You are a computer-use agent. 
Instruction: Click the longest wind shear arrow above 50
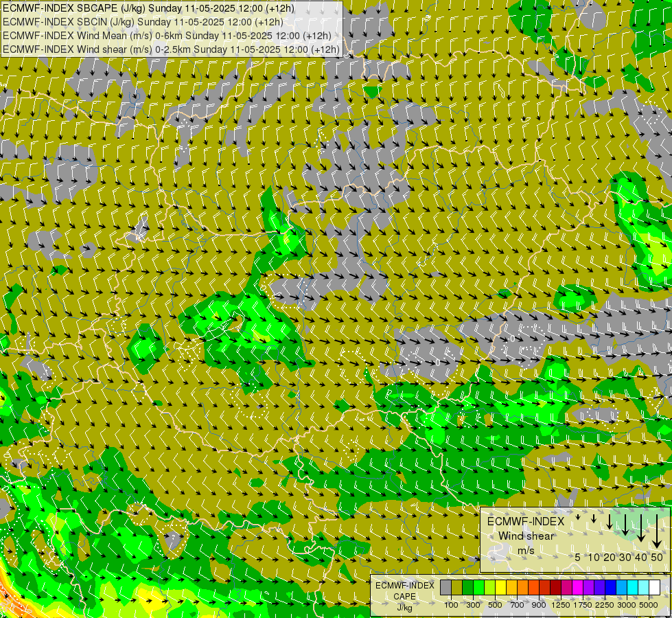657,531
